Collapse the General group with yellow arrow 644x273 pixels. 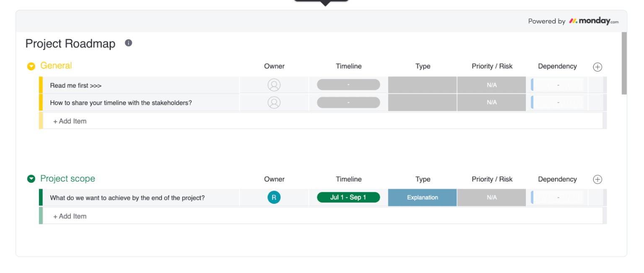tap(31, 66)
